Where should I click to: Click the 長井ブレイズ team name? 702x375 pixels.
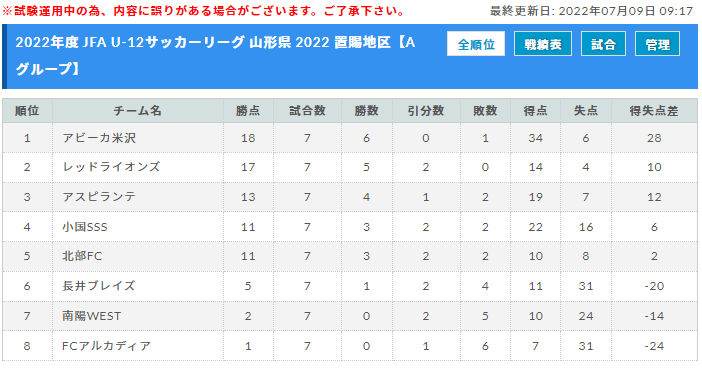coord(98,286)
